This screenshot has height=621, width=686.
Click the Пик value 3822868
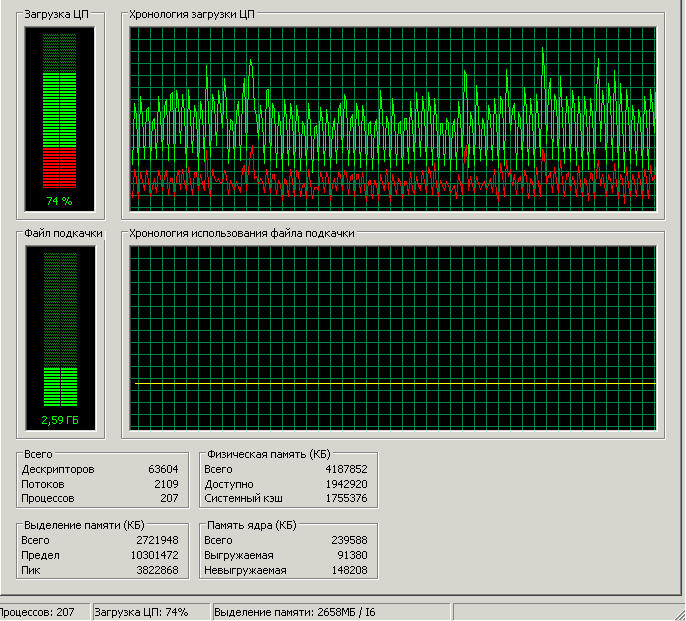pos(158,570)
